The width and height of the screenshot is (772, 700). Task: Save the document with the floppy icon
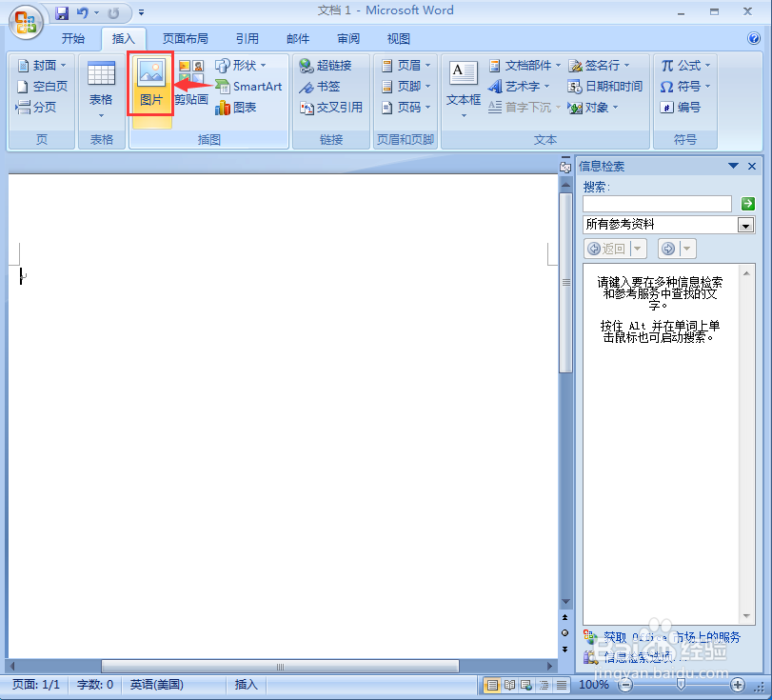click(62, 13)
